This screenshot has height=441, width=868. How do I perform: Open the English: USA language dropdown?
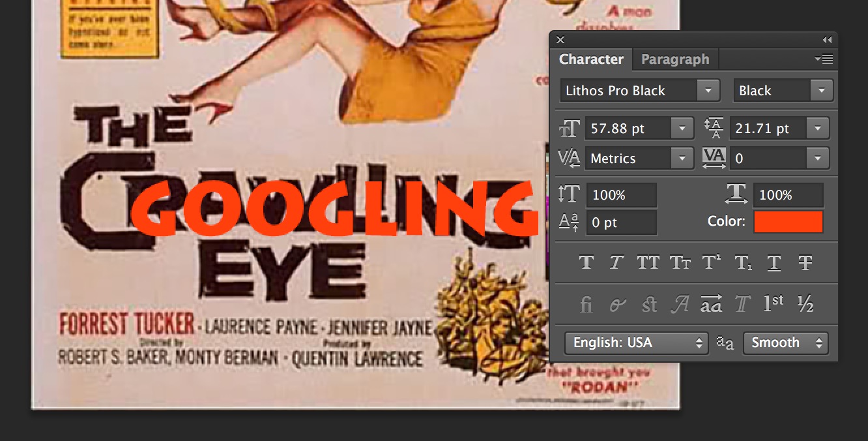[x=635, y=342]
